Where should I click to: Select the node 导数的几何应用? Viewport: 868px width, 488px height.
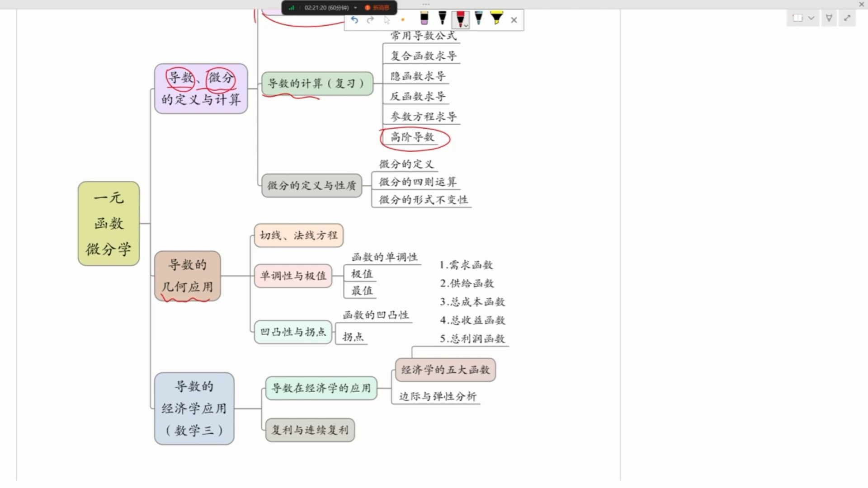(188, 276)
